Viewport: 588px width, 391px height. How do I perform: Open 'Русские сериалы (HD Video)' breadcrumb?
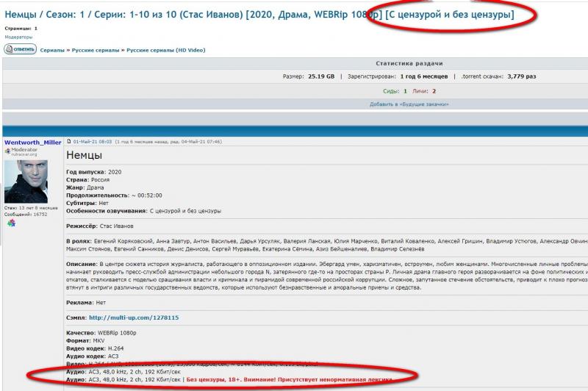pos(166,50)
